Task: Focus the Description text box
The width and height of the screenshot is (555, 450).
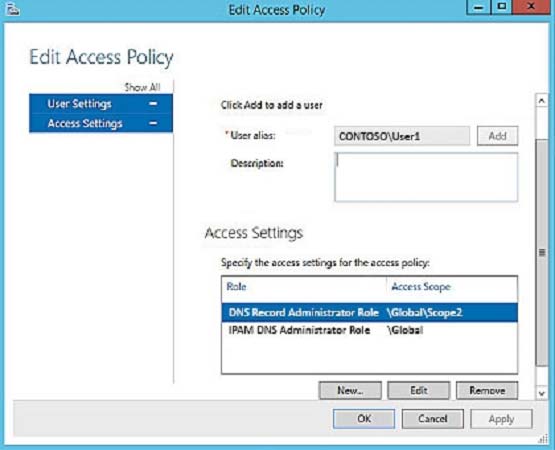Action: tap(426, 177)
